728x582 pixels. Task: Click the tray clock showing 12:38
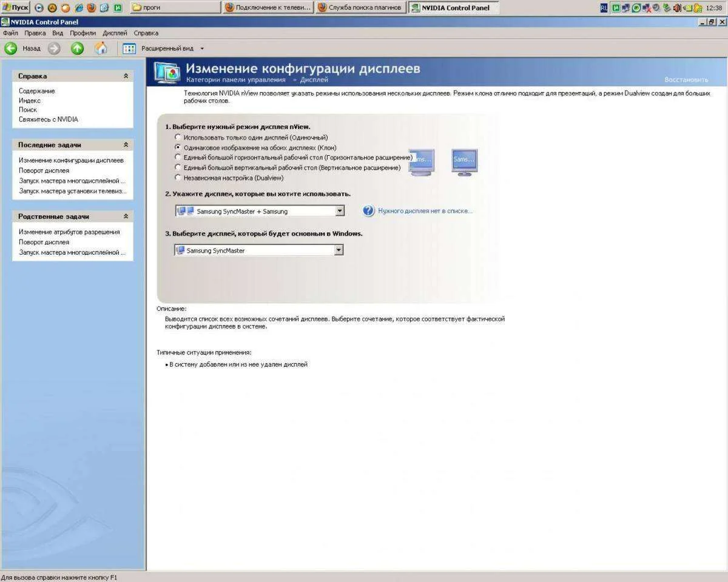click(x=713, y=8)
